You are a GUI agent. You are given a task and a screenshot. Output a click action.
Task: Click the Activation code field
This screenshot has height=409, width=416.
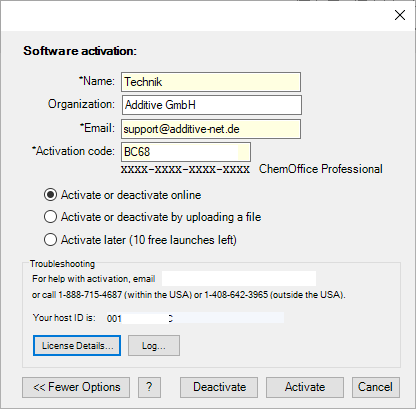point(186,152)
